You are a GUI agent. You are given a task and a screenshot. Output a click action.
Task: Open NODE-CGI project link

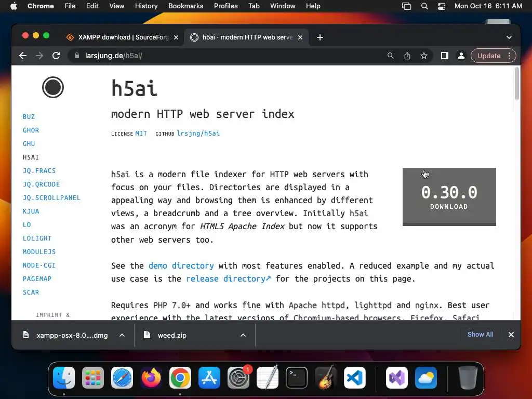tap(39, 265)
